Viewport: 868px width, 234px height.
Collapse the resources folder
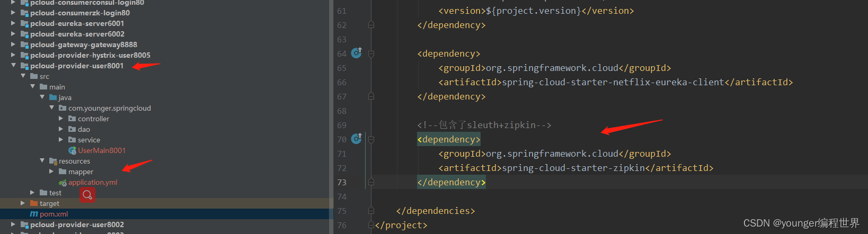pos(42,161)
